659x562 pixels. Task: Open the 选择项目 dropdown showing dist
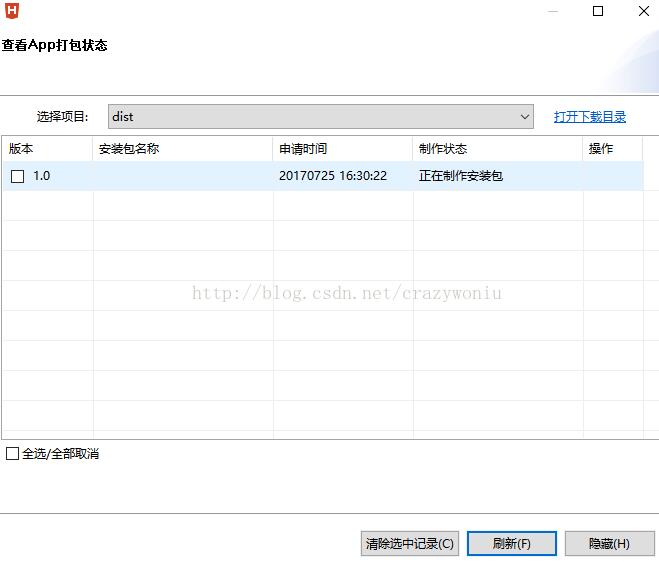point(321,116)
